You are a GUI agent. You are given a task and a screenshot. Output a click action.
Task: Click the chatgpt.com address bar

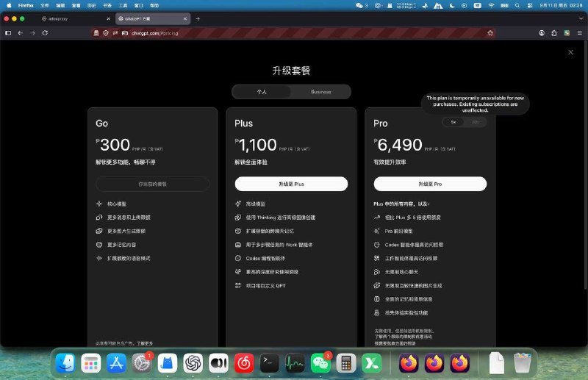click(293, 33)
